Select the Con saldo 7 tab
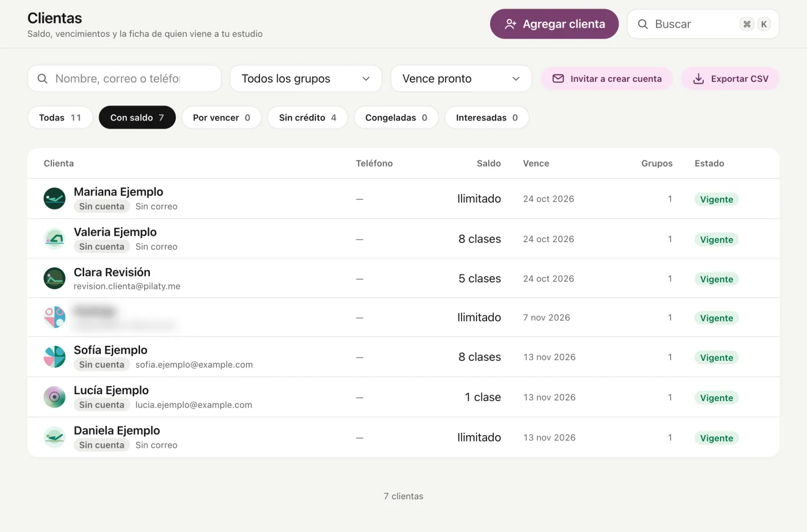 click(x=137, y=118)
